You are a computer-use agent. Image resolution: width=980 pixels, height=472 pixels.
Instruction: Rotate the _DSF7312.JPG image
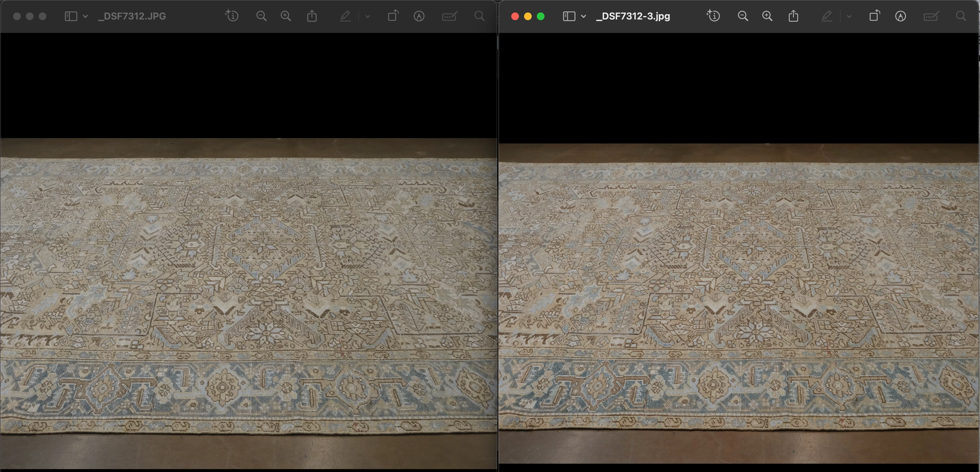tap(393, 16)
